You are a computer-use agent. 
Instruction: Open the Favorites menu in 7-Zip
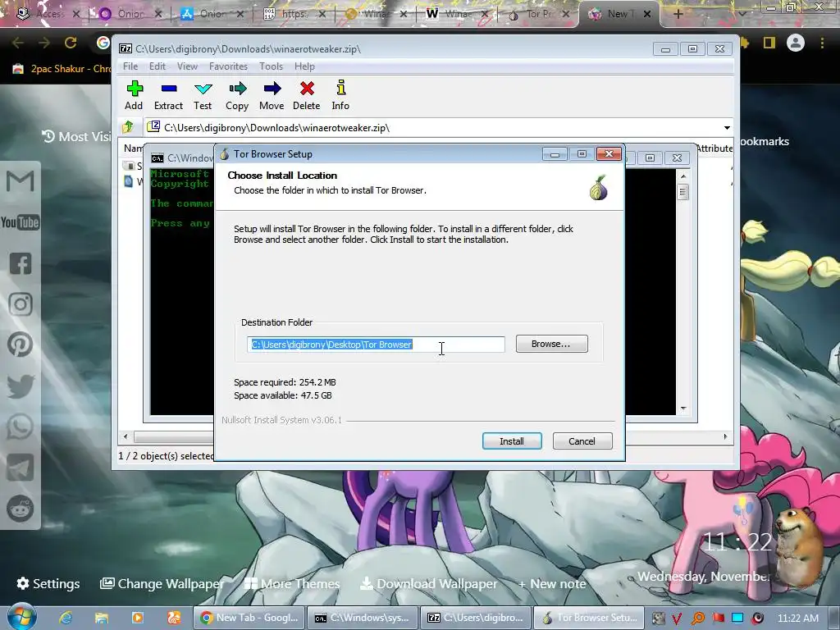(228, 66)
